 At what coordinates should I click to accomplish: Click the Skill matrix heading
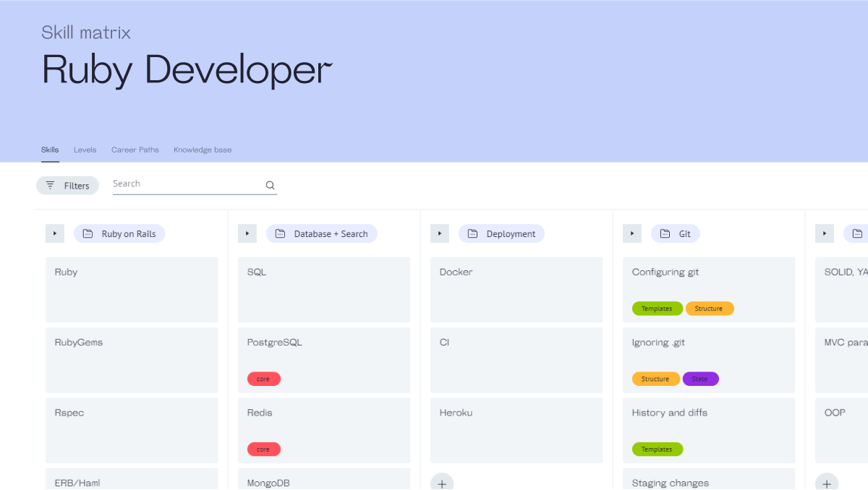pos(86,32)
